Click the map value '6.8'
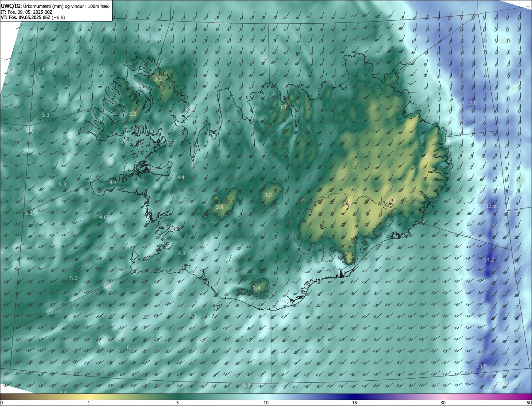The width and height of the screenshot is (532, 406). (x=246, y=385)
